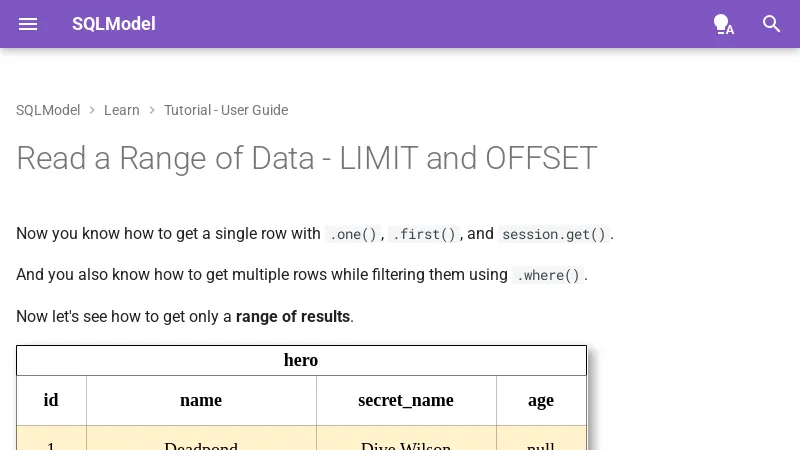Image resolution: width=800 pixels, height=450 pixels.
Task: Click the chevron between SQLModel and Learn
Action: point(92,110)
